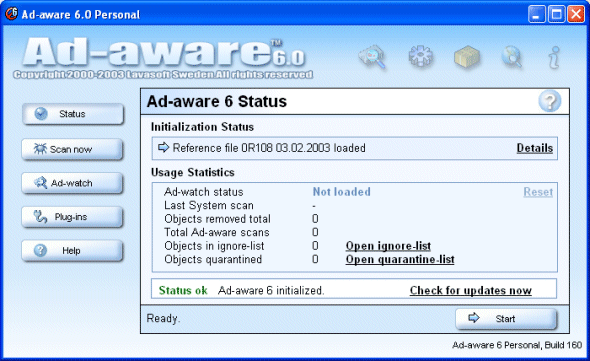Click Open ignore-list link
Screen dimensions: 590x361
(x=388, y=246)
